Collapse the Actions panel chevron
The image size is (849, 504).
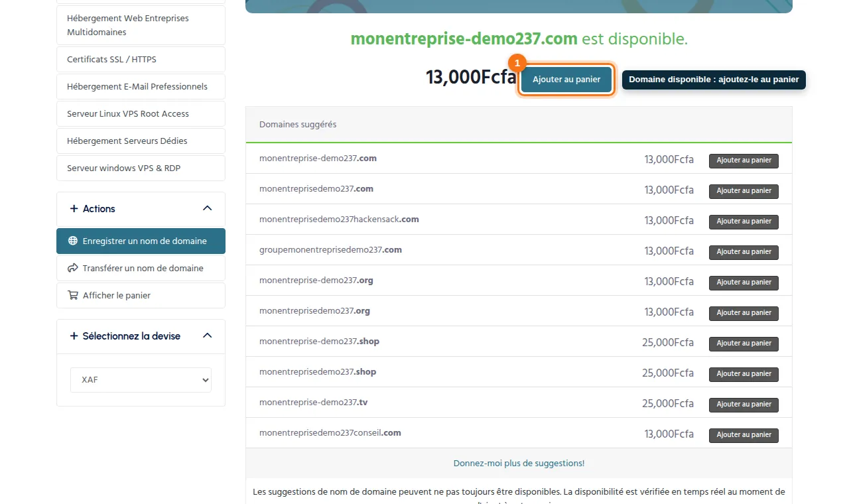click(x=207, y=208)
